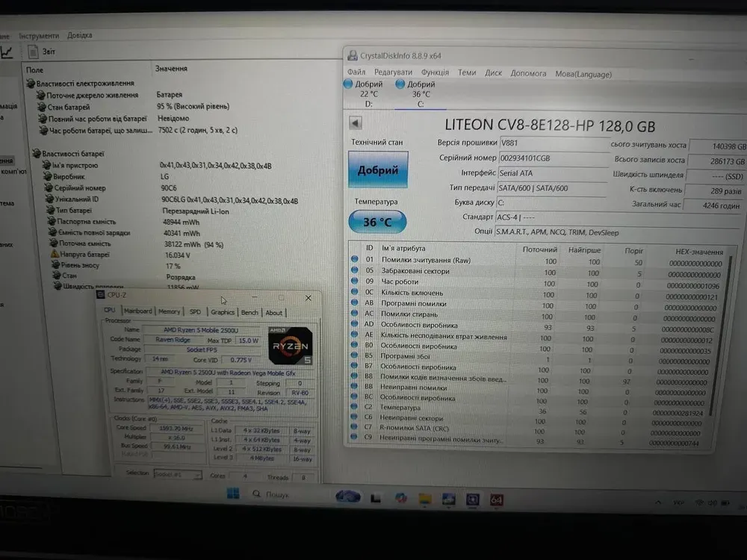Click the File Explorer icon on taskbar
This screenshot has height=560, width=747.
[424, 499]
